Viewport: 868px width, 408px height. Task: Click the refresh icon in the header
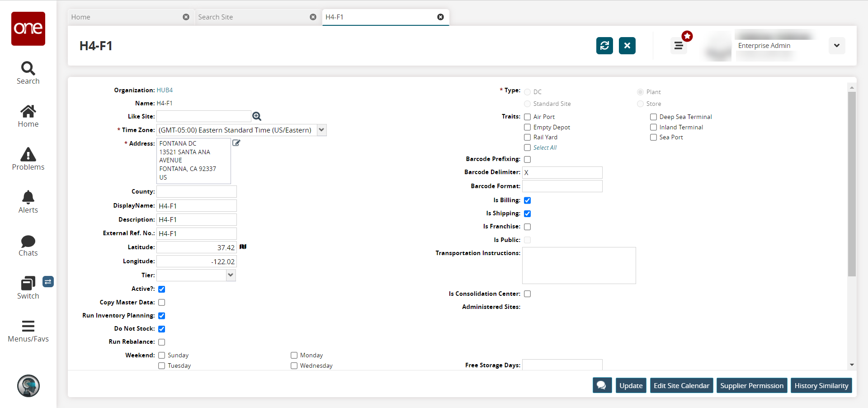604,46
